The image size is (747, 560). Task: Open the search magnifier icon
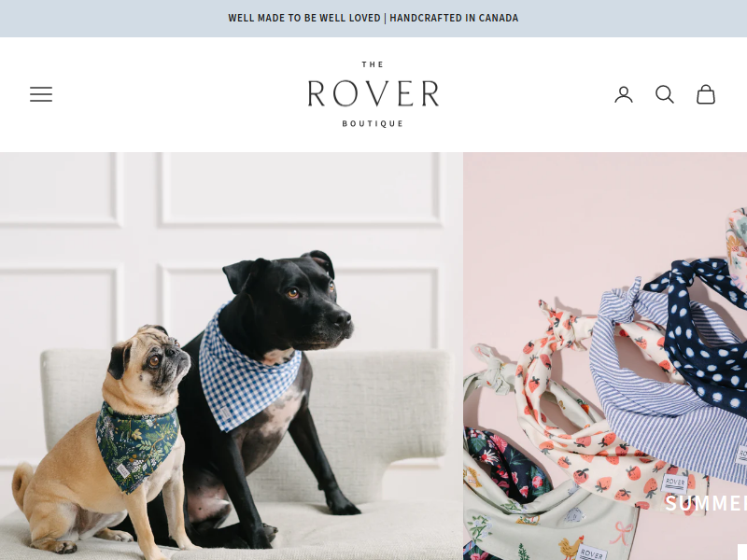pos(664,94)
